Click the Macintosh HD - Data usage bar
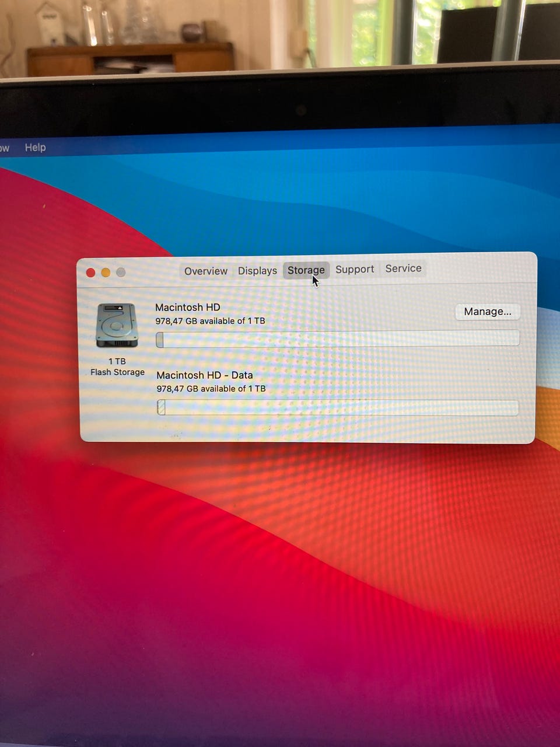 pos(338,407)
